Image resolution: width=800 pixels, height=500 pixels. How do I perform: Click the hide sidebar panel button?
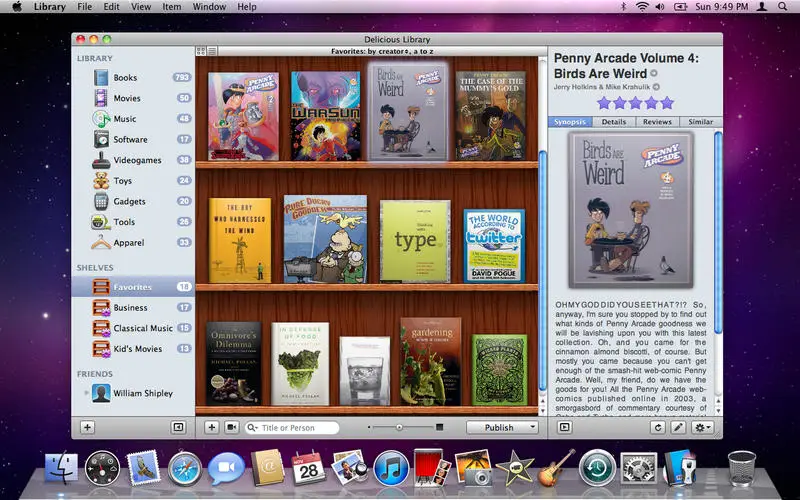[178, 427]
